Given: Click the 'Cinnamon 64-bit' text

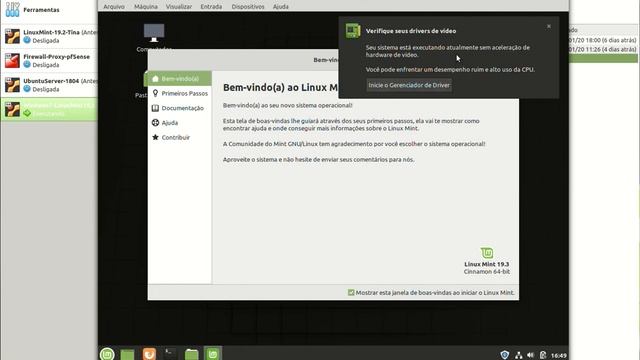Looking at the screenshot, I should click(x=487, y=271).
